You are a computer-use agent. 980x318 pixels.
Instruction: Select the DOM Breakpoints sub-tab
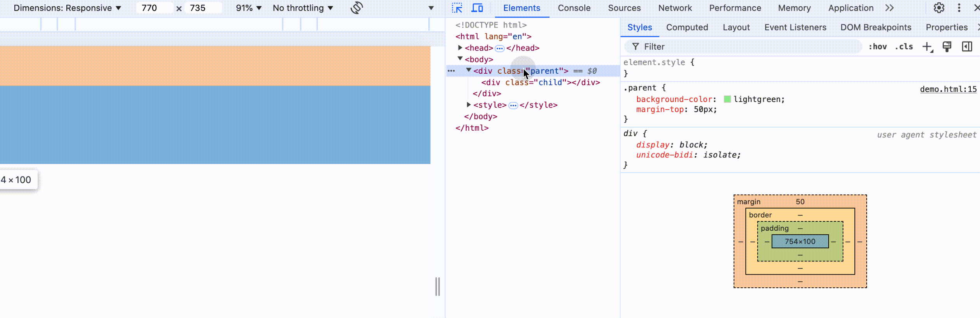pyautogui.click(x=876, y=28)
